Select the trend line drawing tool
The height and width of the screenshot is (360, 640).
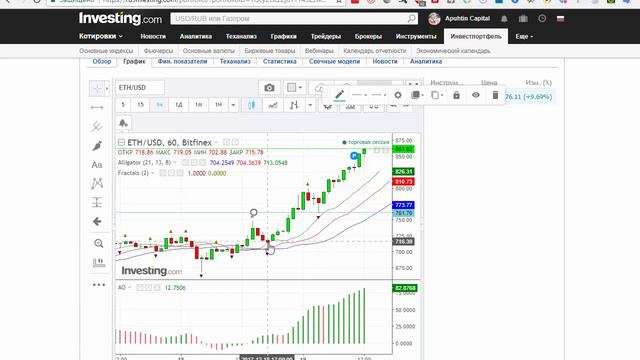97,107
